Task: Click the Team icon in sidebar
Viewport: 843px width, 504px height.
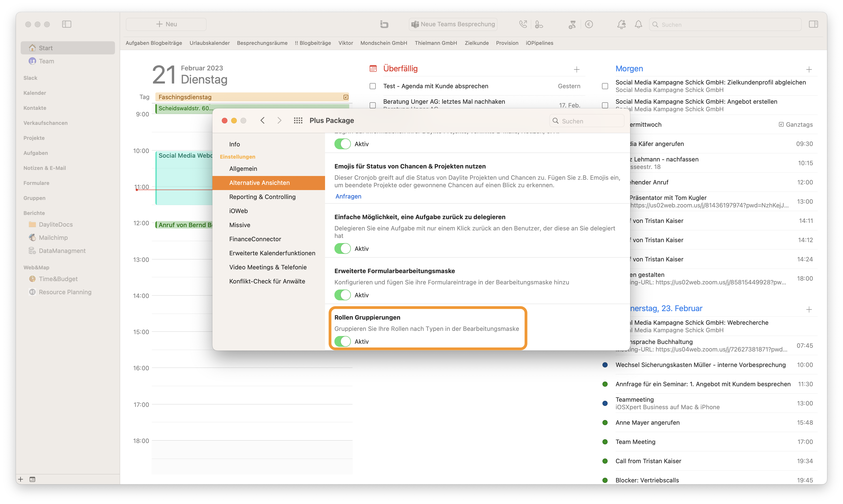Action: (32, 61)
